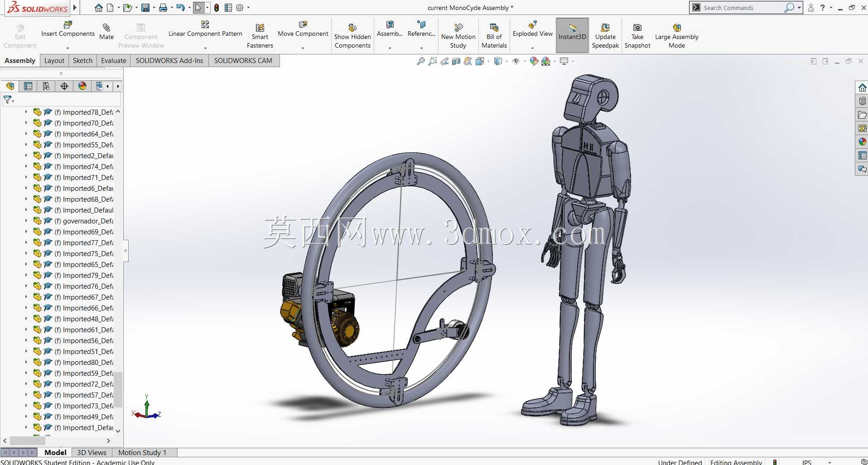Open Show Hidden Components tool

[x=352, y=35]
